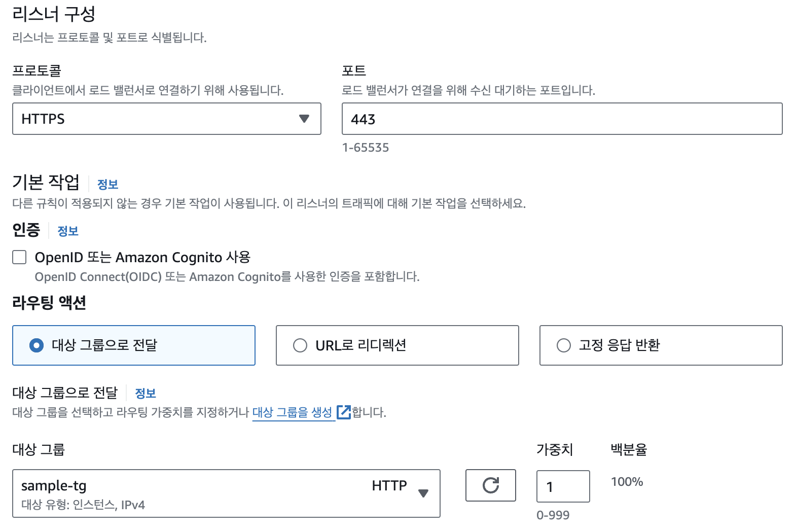Click the 포트 input field showing 443

pos(562,119)
